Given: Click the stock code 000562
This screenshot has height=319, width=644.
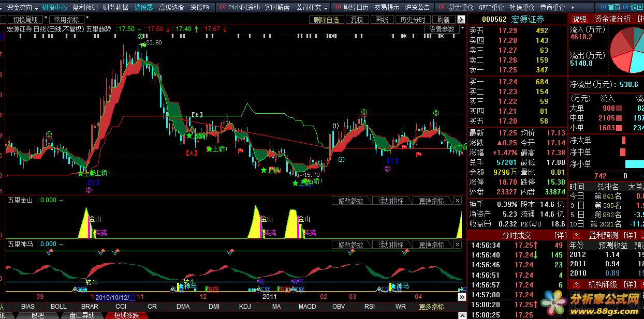Looking at the screenshot, I should 494,19.
